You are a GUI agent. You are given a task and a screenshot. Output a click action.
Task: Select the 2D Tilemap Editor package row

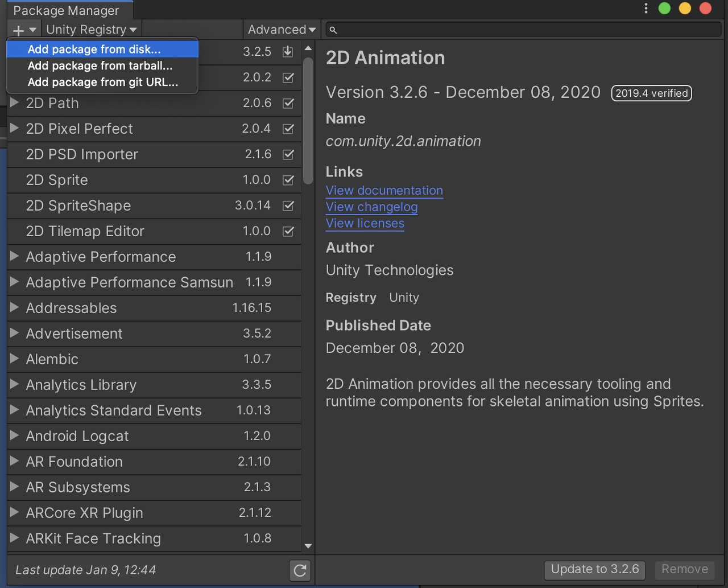154,231
